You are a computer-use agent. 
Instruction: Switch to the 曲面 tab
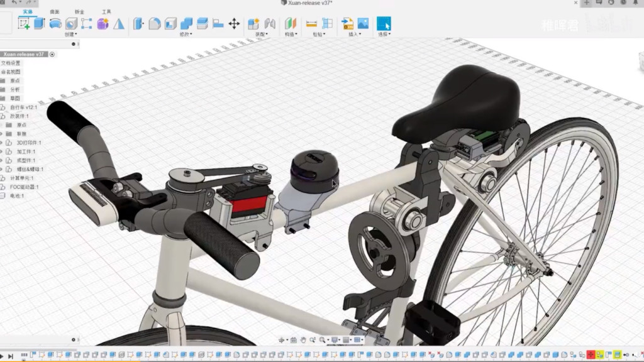pos(55,12)
